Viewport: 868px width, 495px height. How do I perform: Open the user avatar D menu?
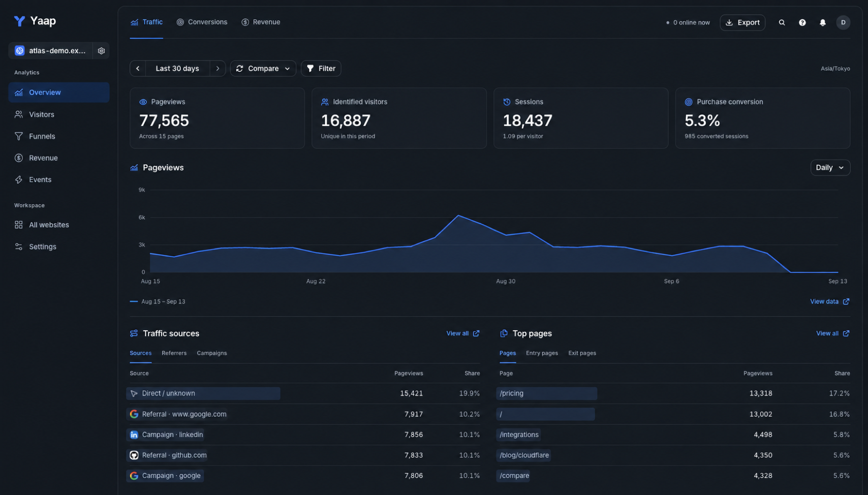(x=843, y=22)
